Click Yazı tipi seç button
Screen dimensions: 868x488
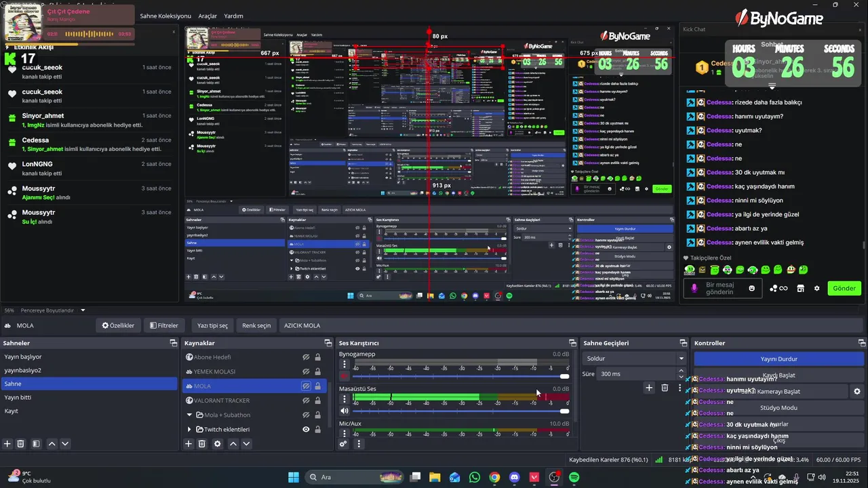[213, 325]
